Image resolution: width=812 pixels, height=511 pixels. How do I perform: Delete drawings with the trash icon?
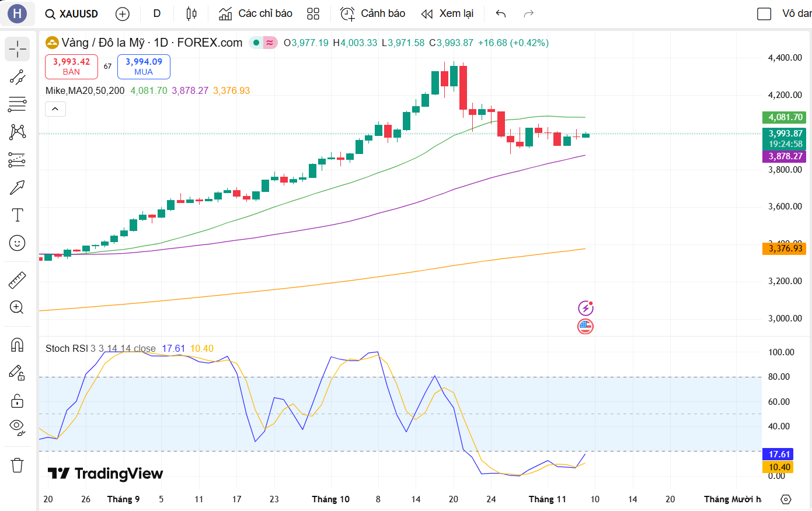pyautogui.click(x=18, y=465)
